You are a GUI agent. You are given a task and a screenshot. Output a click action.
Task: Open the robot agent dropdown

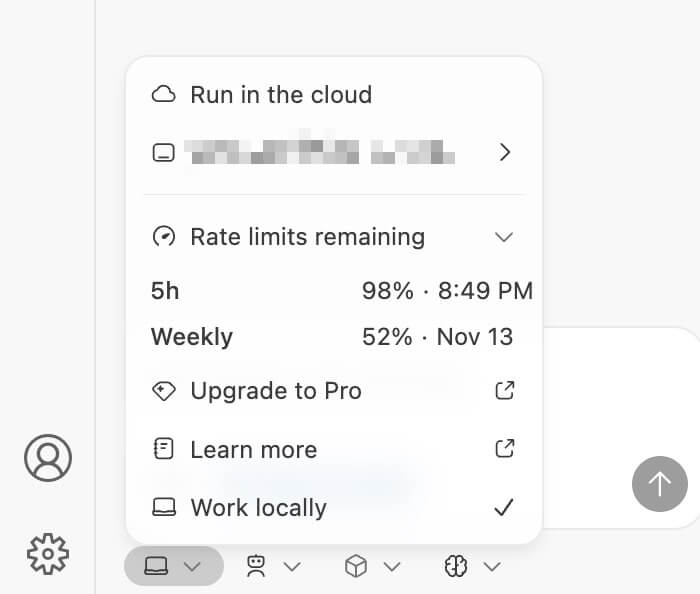coord(272,567)
